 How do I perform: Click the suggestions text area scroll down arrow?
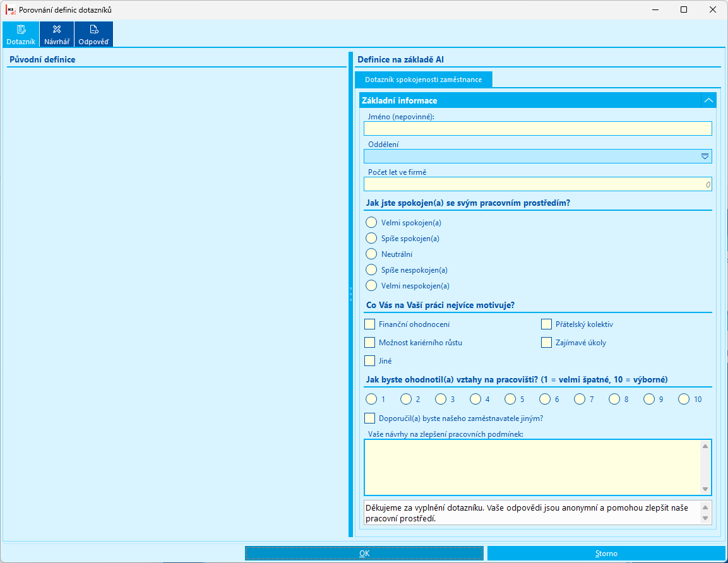[705, 489]
